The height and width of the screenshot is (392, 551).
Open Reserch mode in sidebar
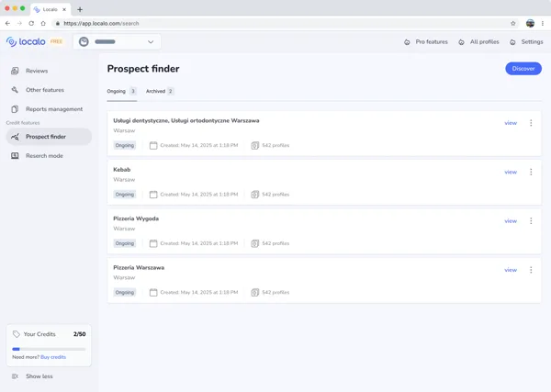tap(44, 155)
